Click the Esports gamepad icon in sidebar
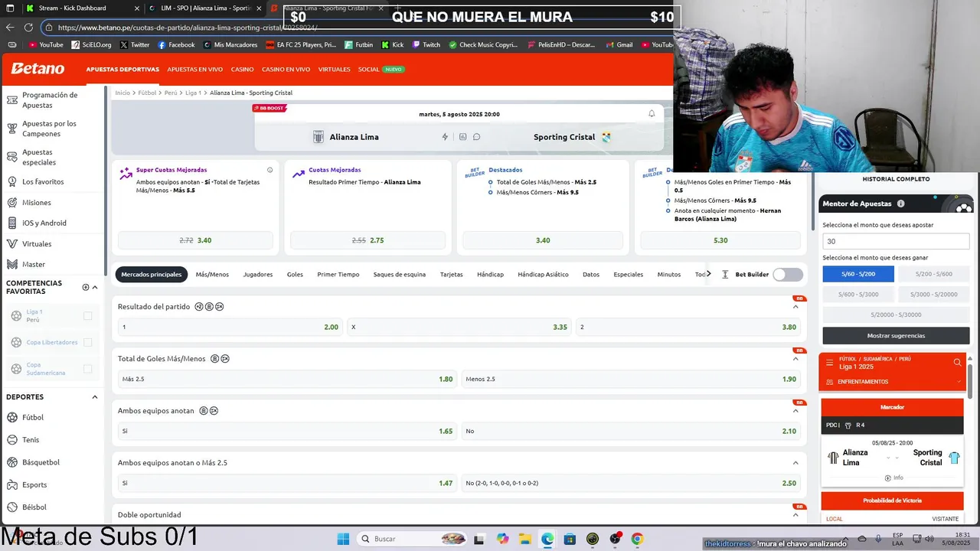This screenshot has height=551, width=980. (12, 484)
